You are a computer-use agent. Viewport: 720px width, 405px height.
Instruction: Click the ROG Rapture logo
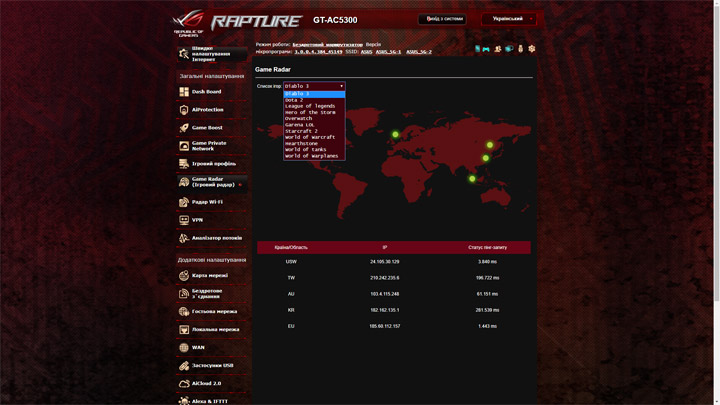point(237,22)
